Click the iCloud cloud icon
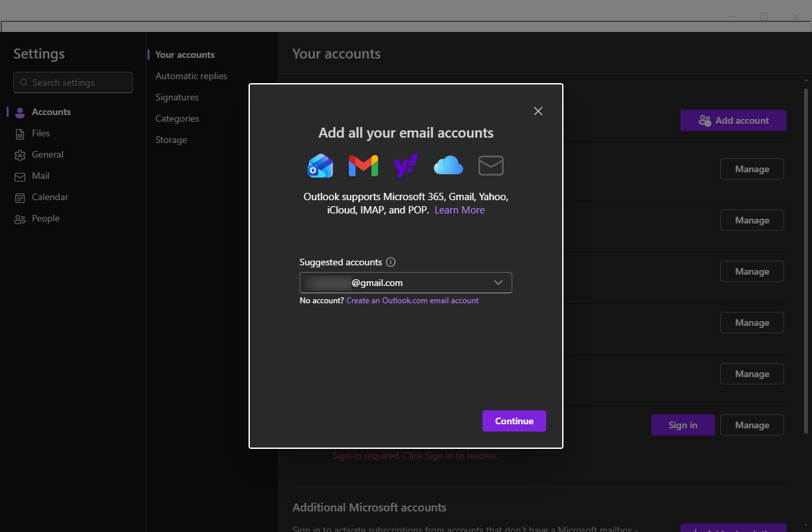 tap(449, 166)
